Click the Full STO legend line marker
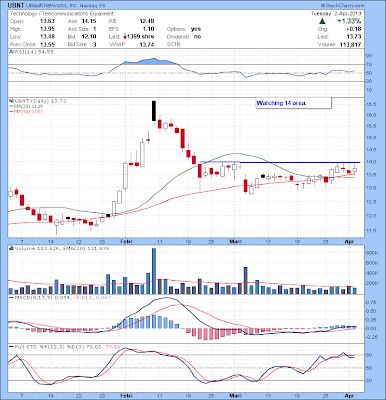Image resolution: width=386 pixels, height=400 pixels. [11, 347]
